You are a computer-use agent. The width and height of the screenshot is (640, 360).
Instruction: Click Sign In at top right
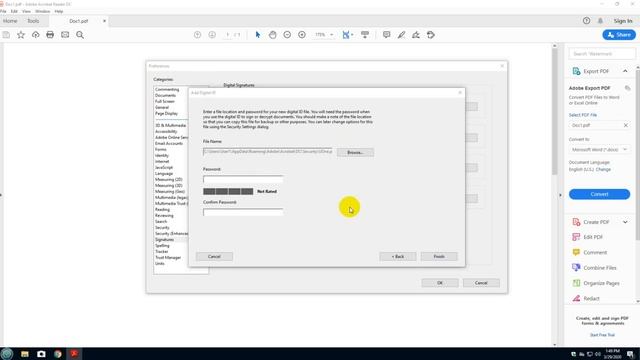click(623, 21)
